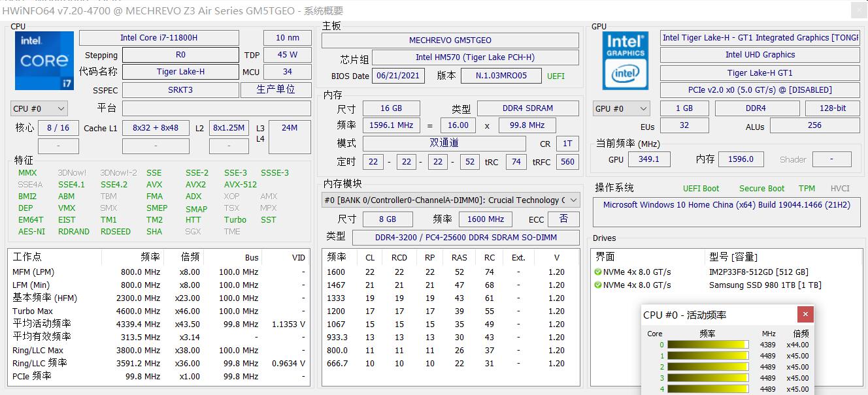The height and width of the screenshot is (395, 868).
Task: Click the ALUs value 256
Action: click(x=814, y=125)
